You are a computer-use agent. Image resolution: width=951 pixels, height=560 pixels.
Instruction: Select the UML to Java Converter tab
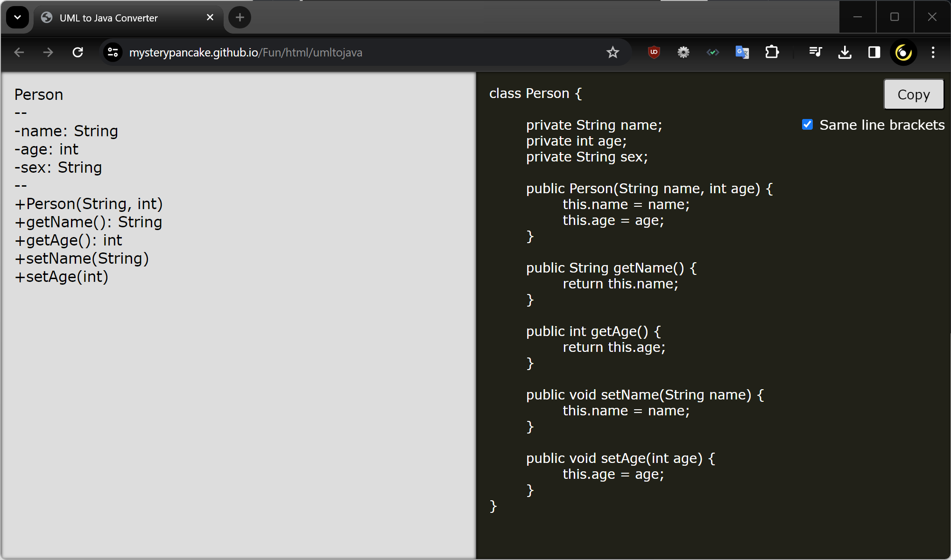point(108,18)
